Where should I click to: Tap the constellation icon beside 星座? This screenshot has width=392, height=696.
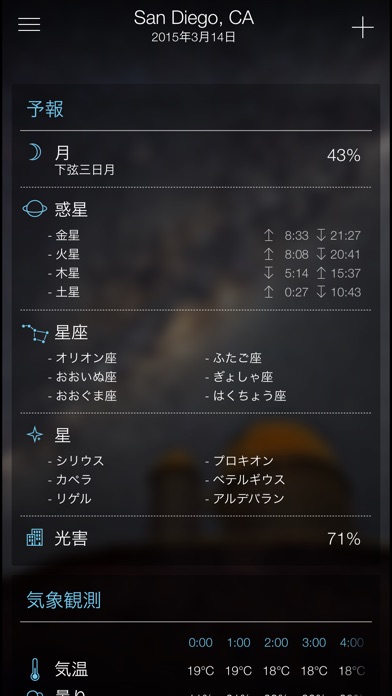tap(35, 333)
